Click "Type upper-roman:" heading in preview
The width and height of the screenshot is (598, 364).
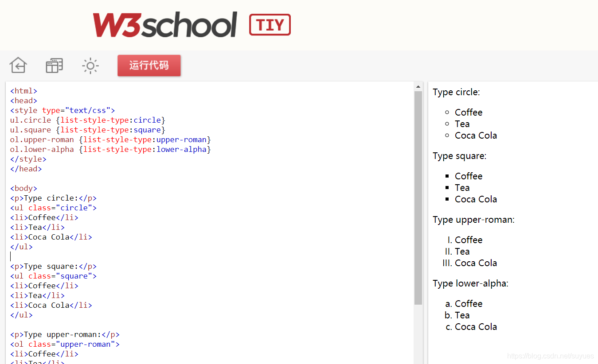point(473,220)
